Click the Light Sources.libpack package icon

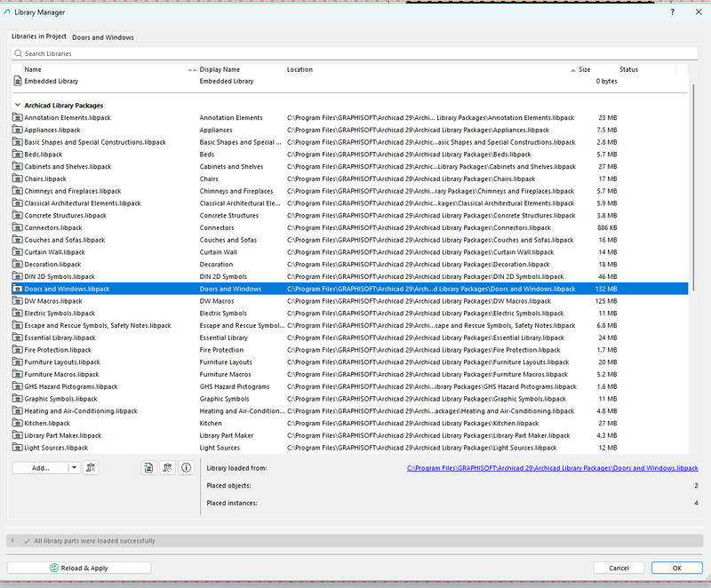[18, 448]
